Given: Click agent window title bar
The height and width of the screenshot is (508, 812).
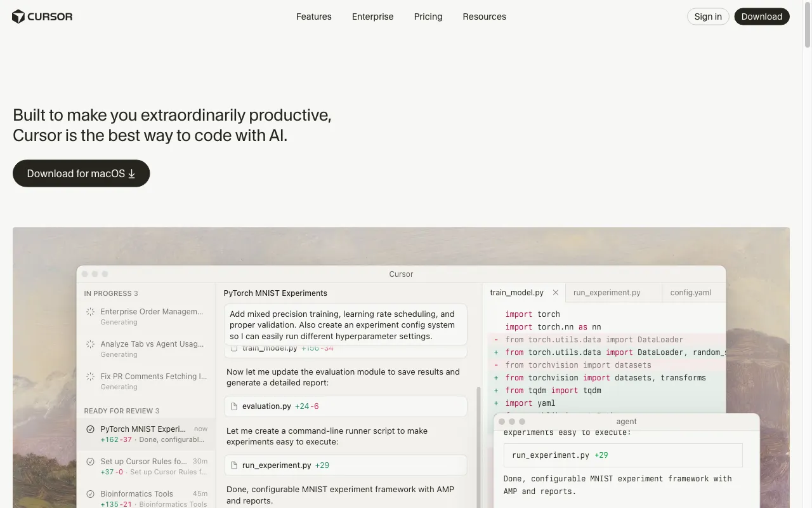Looking at the screenshot, I should tap(626, 422).
